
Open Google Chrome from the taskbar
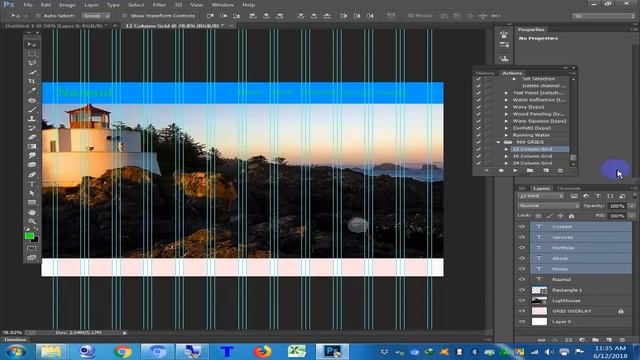[x=123, y=351]
